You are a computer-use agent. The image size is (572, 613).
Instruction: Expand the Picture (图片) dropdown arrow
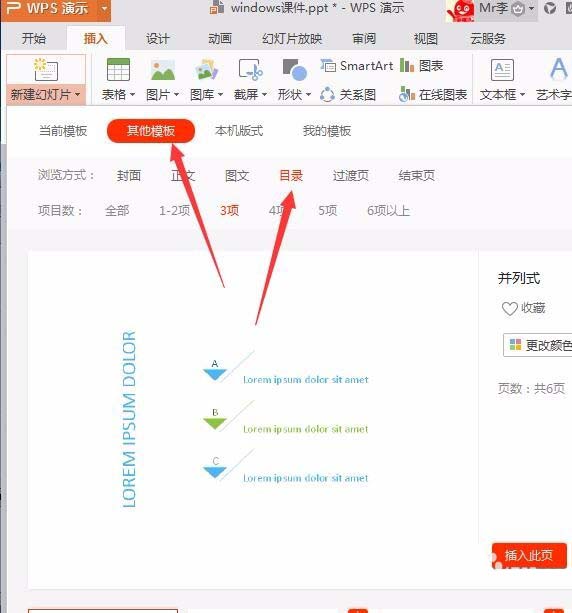tap(176, 95)
